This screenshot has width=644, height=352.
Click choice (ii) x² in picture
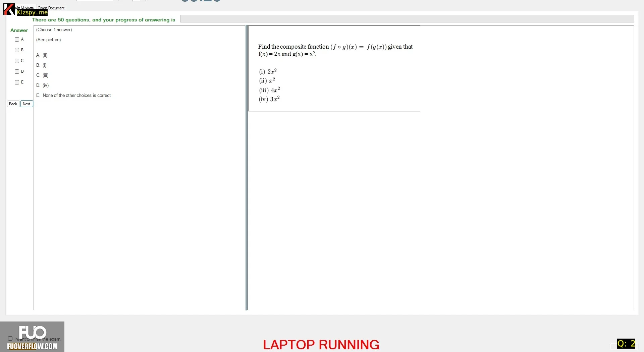[x=267, y=80]
